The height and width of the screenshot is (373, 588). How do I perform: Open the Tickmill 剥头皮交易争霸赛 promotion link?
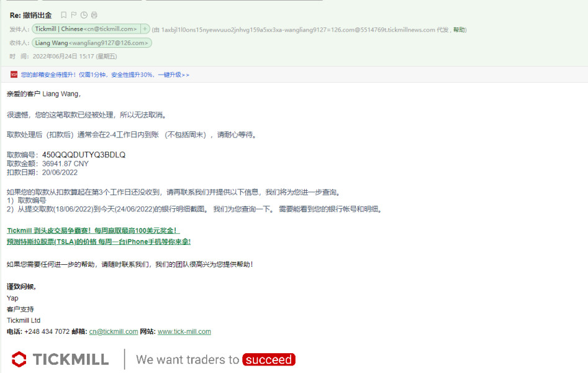tap(93, 231)
